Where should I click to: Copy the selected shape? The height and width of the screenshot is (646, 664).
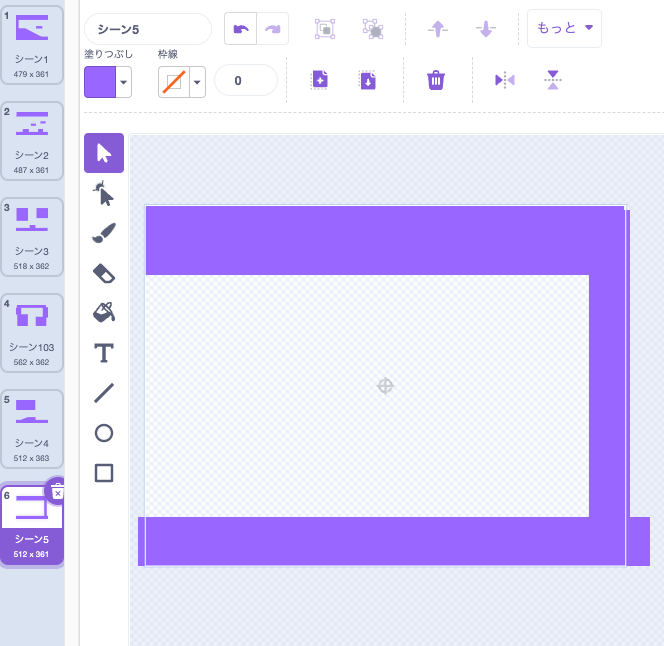pos(320,80)
